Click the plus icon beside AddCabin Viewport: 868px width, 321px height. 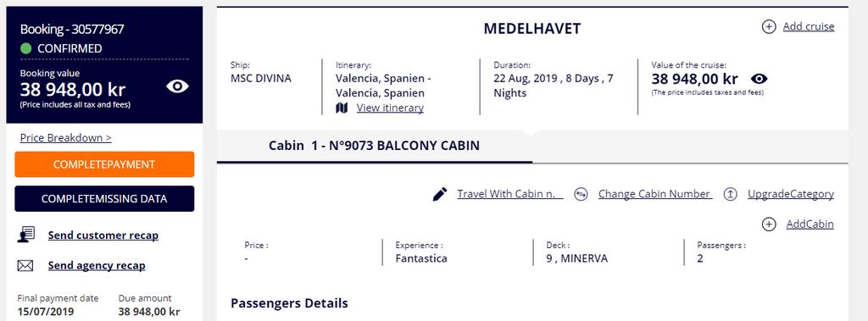tap(769, 224)
